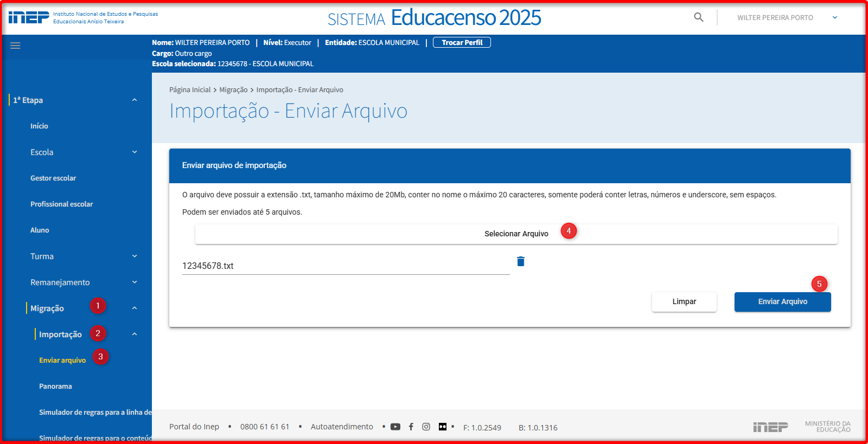Click Turma label in sidebar
This screenshot has width=868, height=444.
42,256
